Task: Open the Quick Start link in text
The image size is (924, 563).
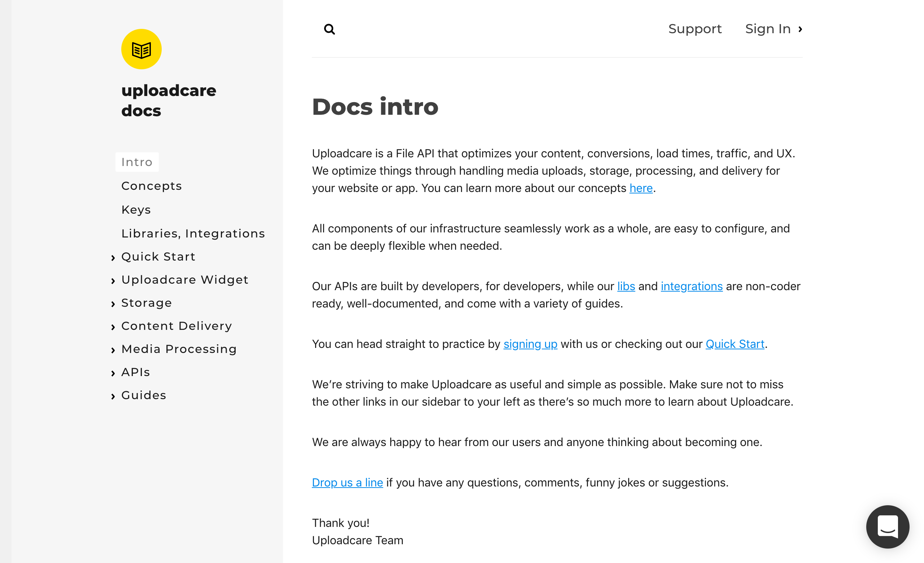Action: coord(735,344)
